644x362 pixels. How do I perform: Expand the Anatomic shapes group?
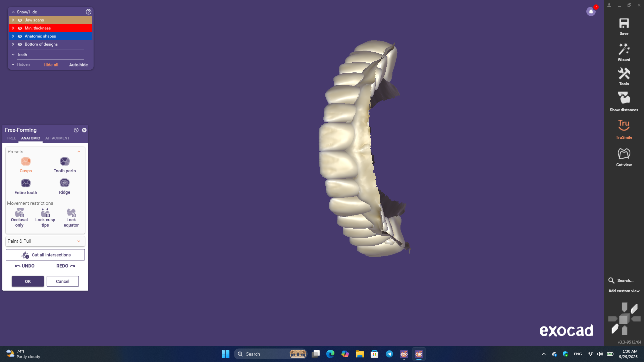tap(13, 36)
